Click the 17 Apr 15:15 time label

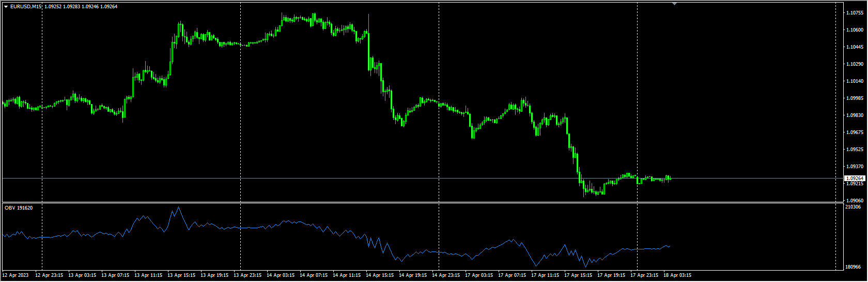click(x=578, y=275)
